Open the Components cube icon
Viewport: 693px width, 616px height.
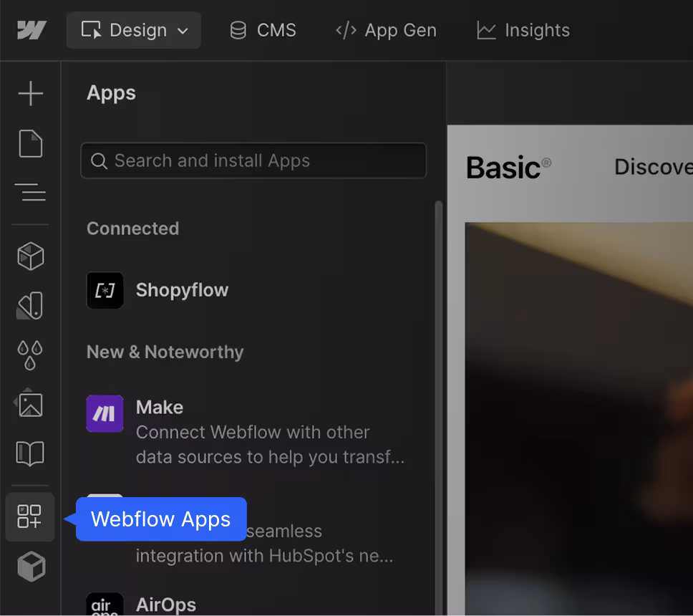point(31,256)
